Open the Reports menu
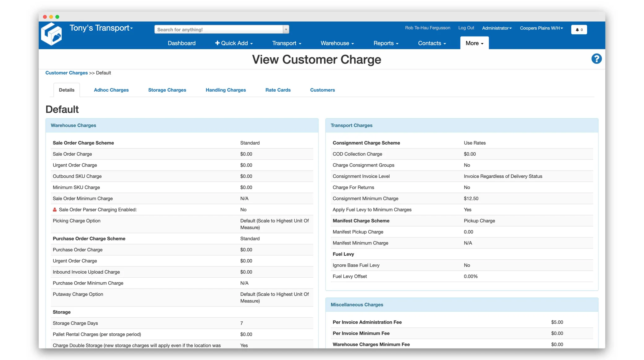Image resolution: width=644 pixels, height=360 pixels. [386, 43]
